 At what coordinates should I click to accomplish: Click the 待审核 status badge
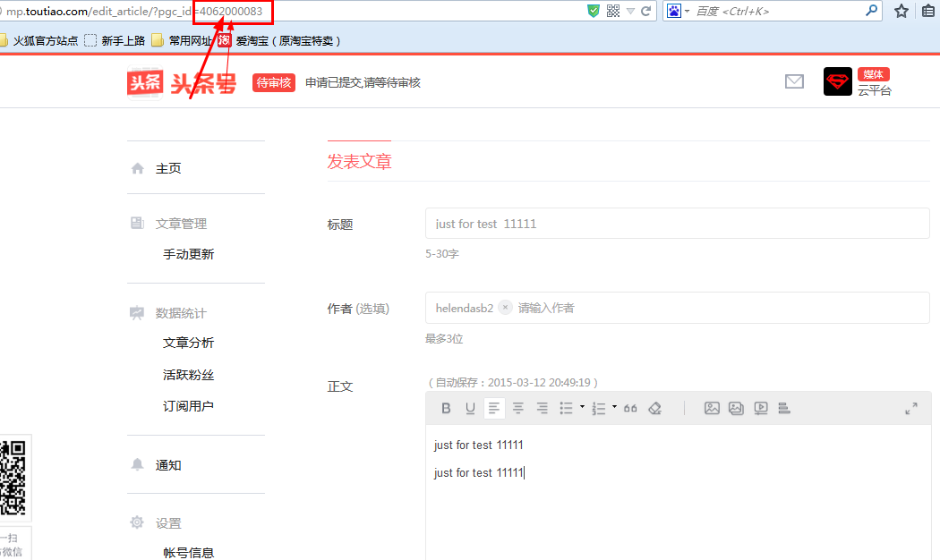point(274,82)
